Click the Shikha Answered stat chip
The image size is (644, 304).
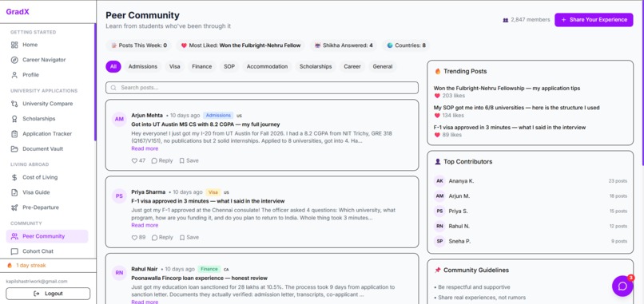(x=344, y=45)
